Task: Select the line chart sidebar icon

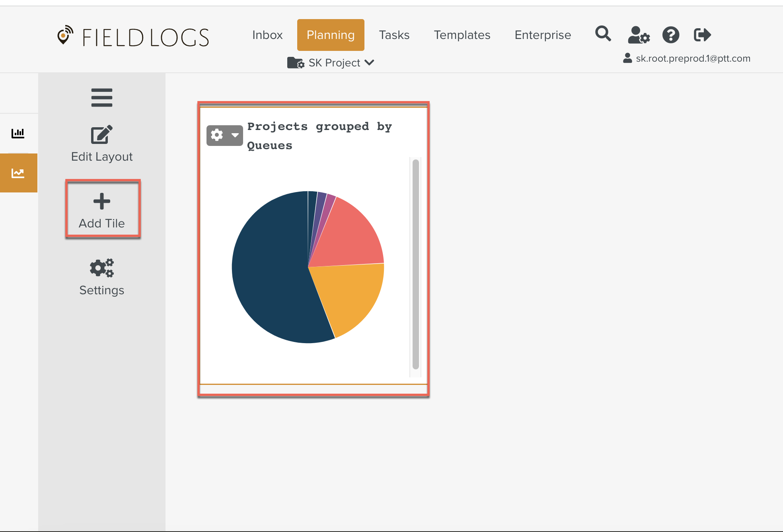Action: coord(18,173)
